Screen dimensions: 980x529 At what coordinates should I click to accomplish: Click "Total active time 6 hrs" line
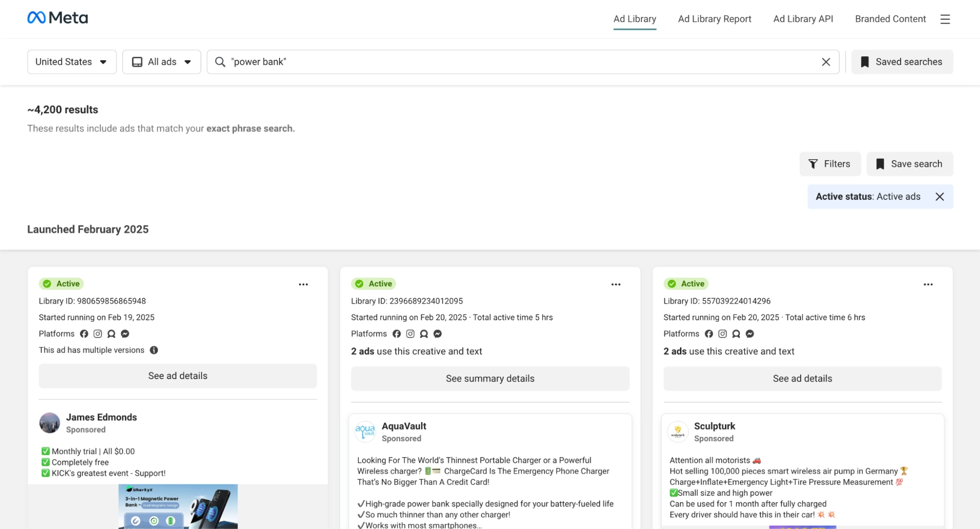[x=825, y=317]
